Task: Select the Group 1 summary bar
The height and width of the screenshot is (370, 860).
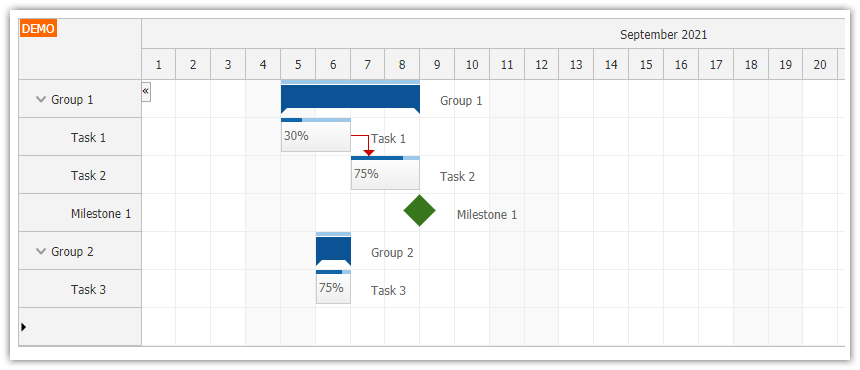Action: click(350, 97)
